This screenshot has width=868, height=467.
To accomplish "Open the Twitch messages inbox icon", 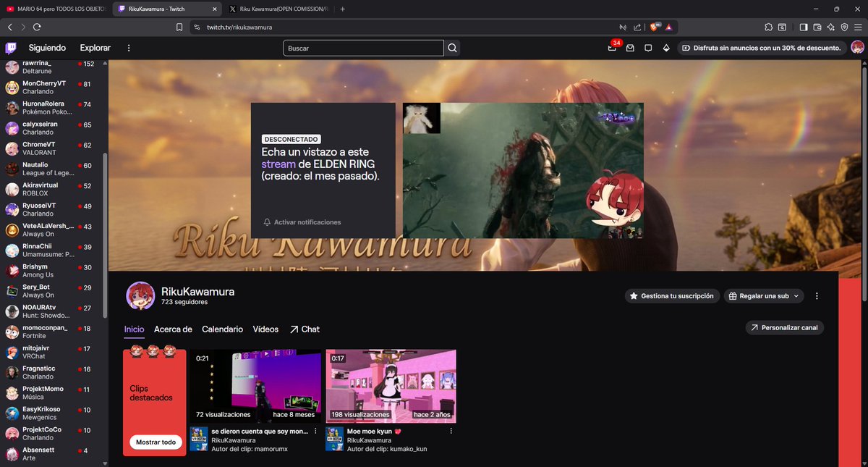I will pos(630,48).
